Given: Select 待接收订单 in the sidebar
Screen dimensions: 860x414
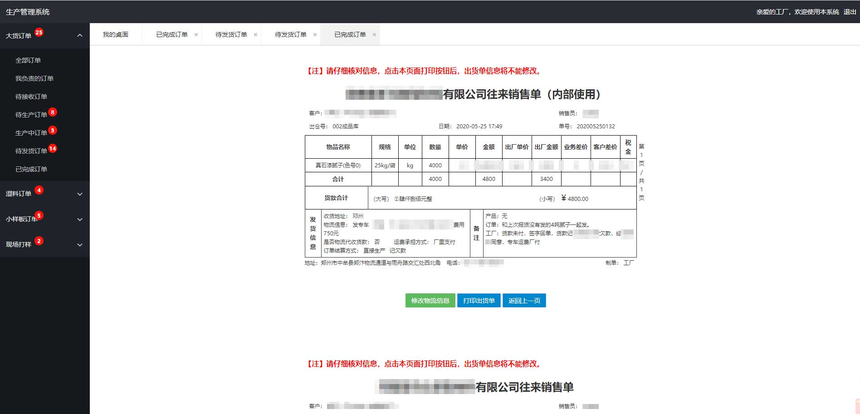Looking at the screenshot, I should coord(31,96).
